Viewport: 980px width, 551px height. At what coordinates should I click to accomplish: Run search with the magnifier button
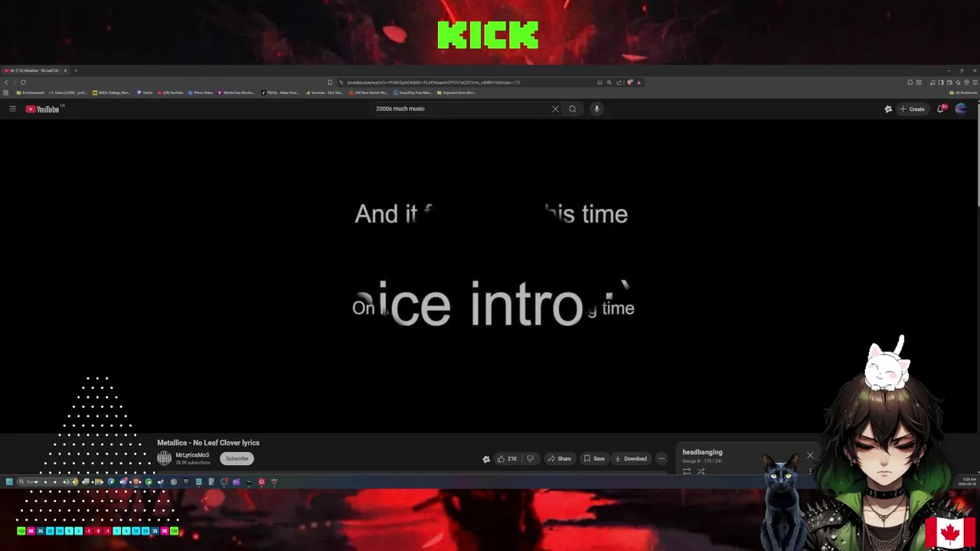click(572, 109)
